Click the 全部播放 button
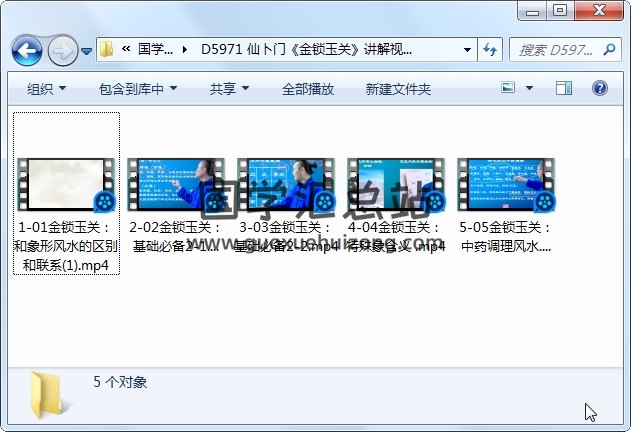The height and width of the screenshot is (435, 631). tap(307, 89)
